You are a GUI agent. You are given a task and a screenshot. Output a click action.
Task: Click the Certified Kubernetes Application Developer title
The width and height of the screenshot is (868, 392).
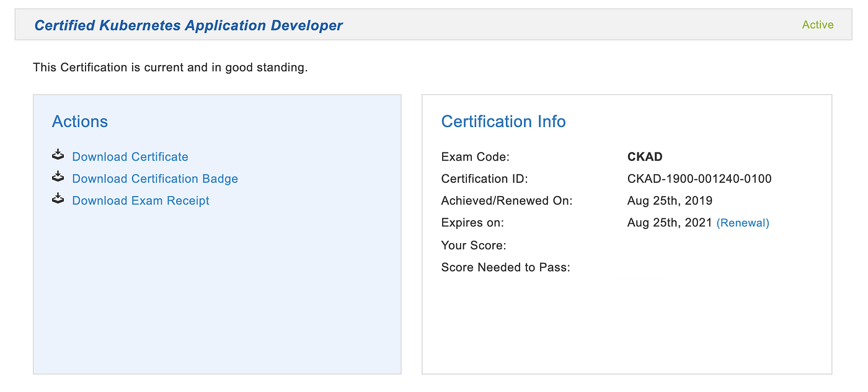pos(188,25)
